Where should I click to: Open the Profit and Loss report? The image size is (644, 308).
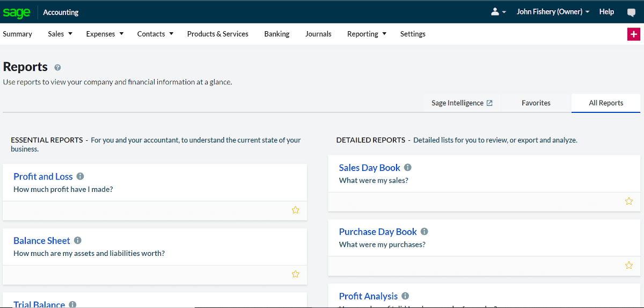(43, 176)
